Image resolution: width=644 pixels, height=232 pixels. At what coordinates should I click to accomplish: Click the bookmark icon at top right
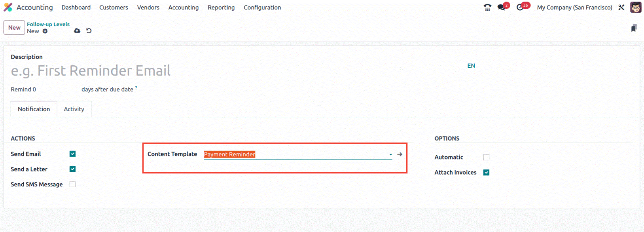[x=634, y=28]
